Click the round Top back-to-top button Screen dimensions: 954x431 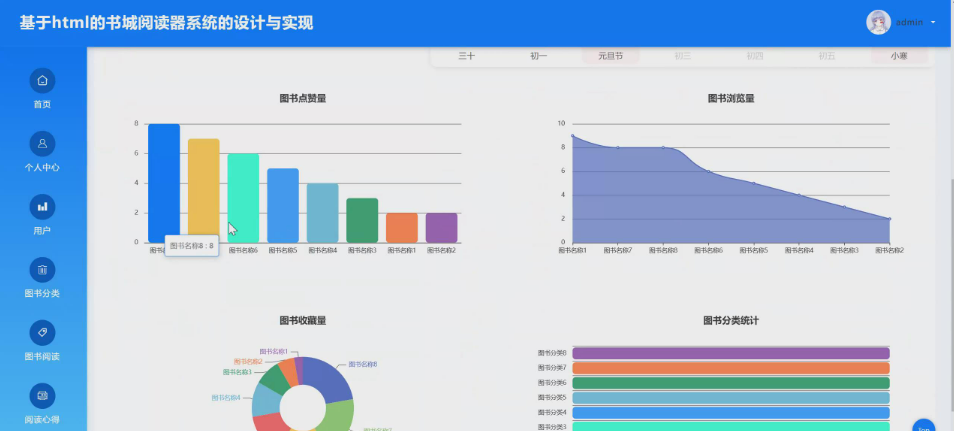[x=924, y=426]
